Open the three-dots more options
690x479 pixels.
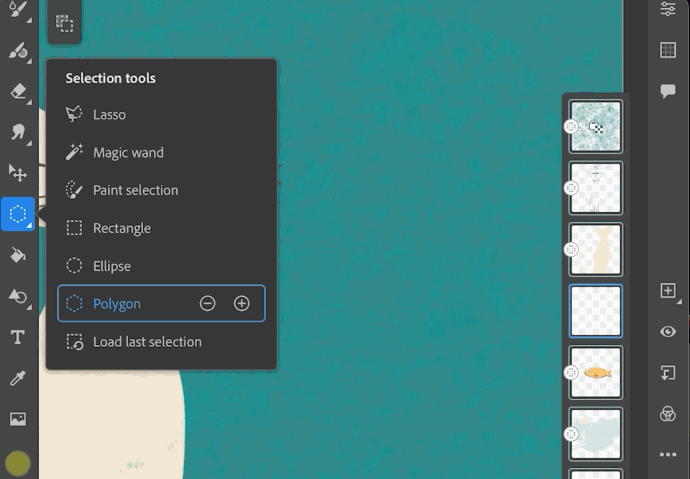pos(668,455)
